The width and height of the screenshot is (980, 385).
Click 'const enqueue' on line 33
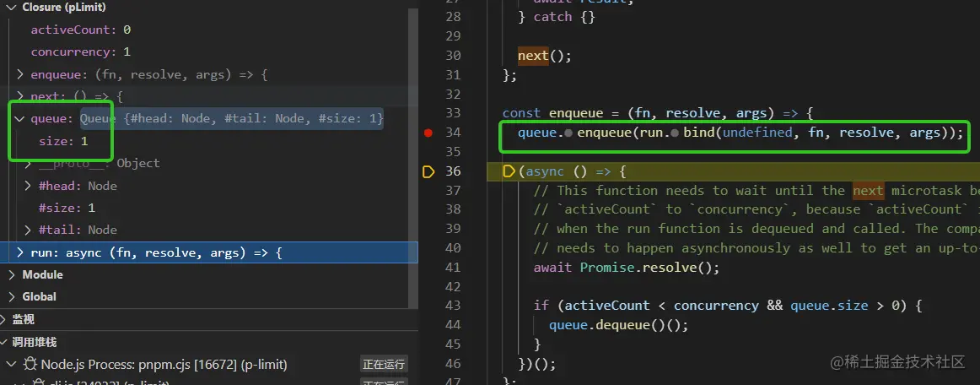point(552,113)
